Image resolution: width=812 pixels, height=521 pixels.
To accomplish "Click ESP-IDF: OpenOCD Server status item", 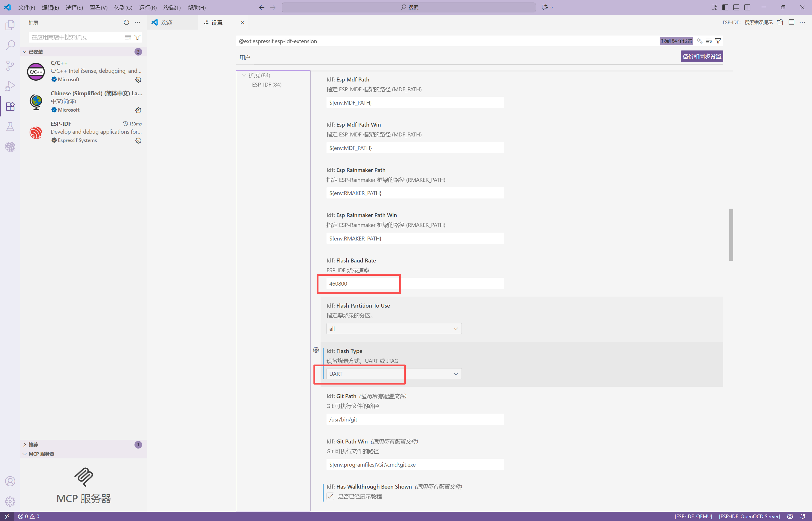I will 749,516.
